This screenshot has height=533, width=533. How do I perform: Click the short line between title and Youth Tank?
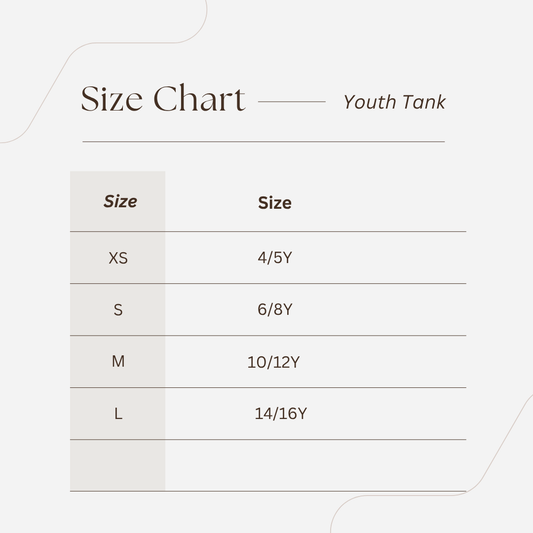292,101
